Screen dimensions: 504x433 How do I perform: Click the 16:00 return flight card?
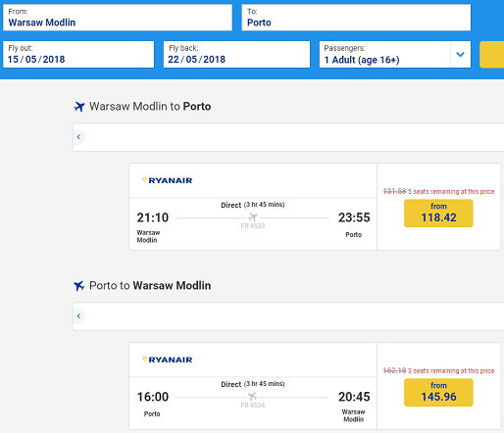(x=253, y=386)
